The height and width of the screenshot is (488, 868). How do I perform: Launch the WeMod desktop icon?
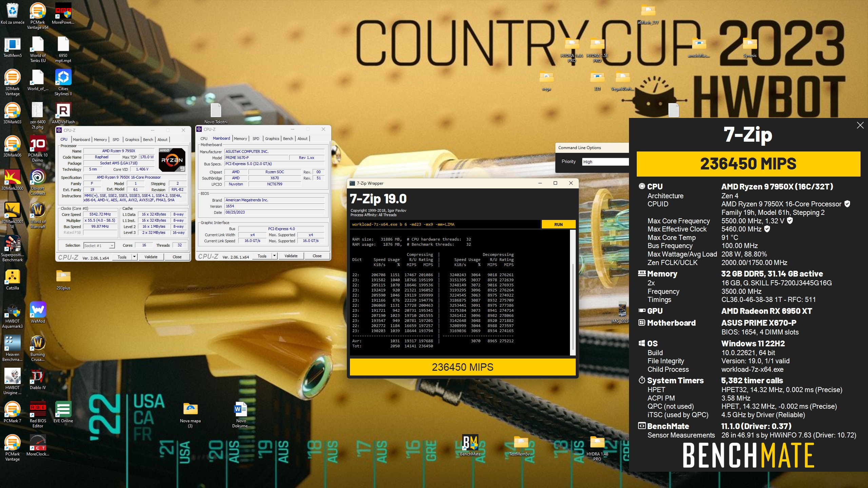[x=38, y=312]
